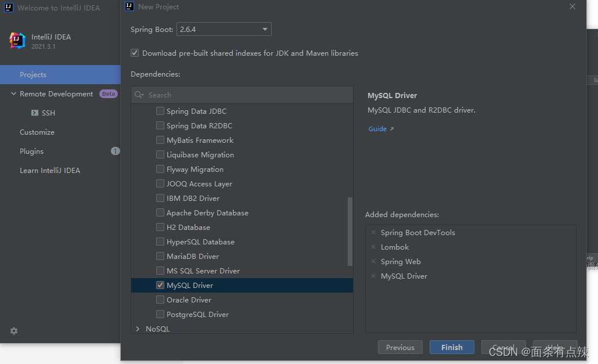The width and height of the screenshot is (598, 364).
Task: Uncheck MySQL Driver dependency
Action: point(160,285)
